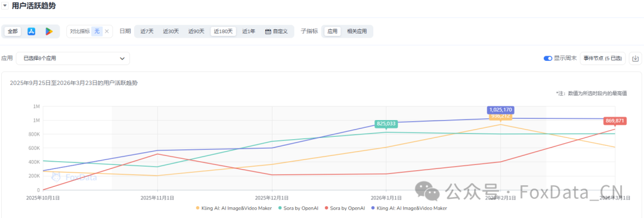Toggle the purple Kling AI legend item
644x218 pixels.
(x=409, y=208)
